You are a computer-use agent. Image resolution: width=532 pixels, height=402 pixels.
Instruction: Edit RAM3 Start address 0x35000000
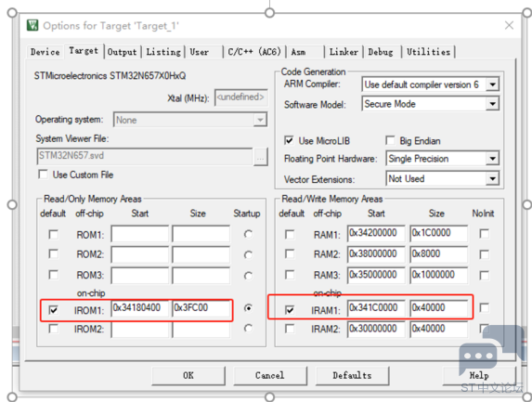pyautogui.click(x=376, y=275)
